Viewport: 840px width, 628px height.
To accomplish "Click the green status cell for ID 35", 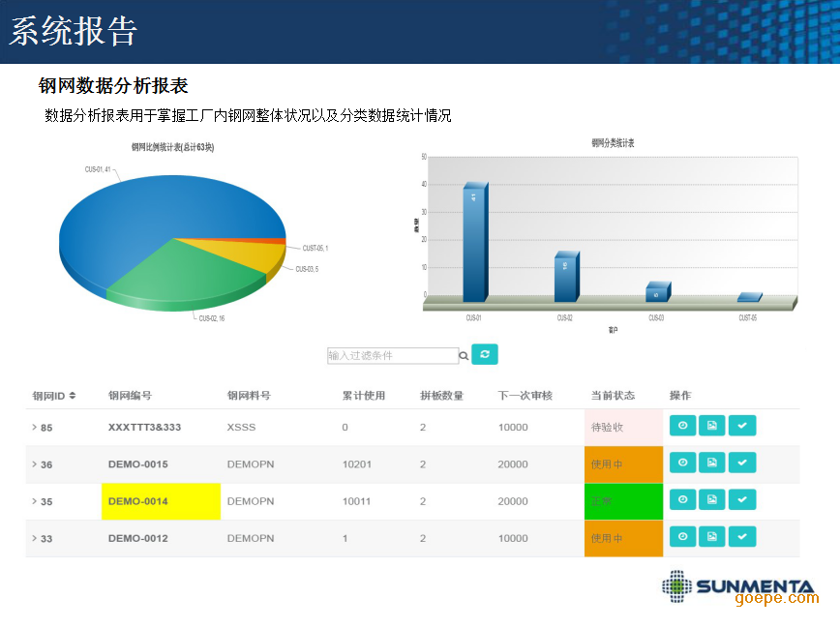I will point(623,501).
